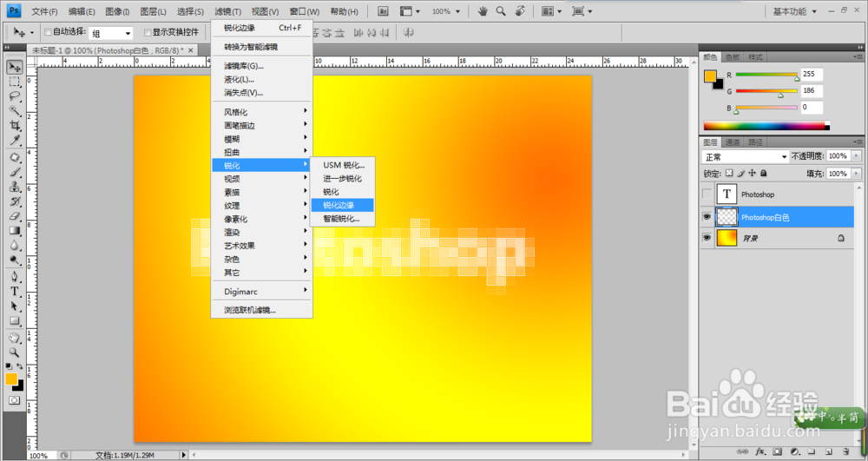
Task: Select the Pen tool
Action: tap(15, 277)
